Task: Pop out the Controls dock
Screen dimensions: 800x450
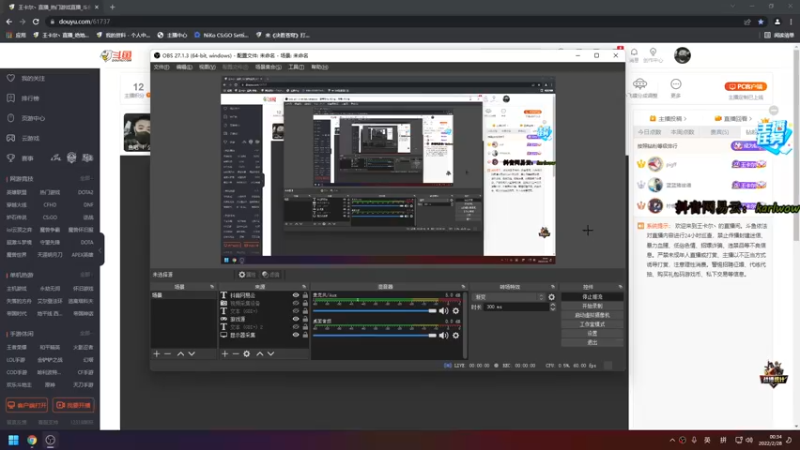Action: pos(620,287)
